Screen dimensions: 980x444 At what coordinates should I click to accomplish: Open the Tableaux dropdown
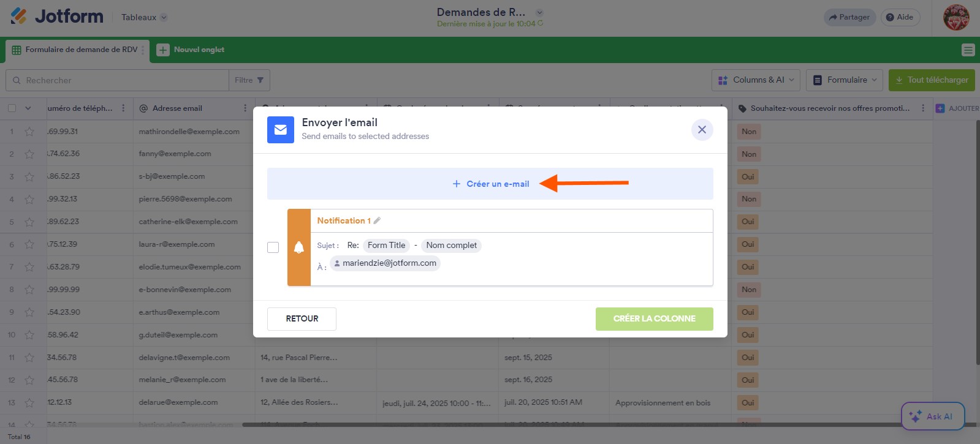tap(144, 17)
